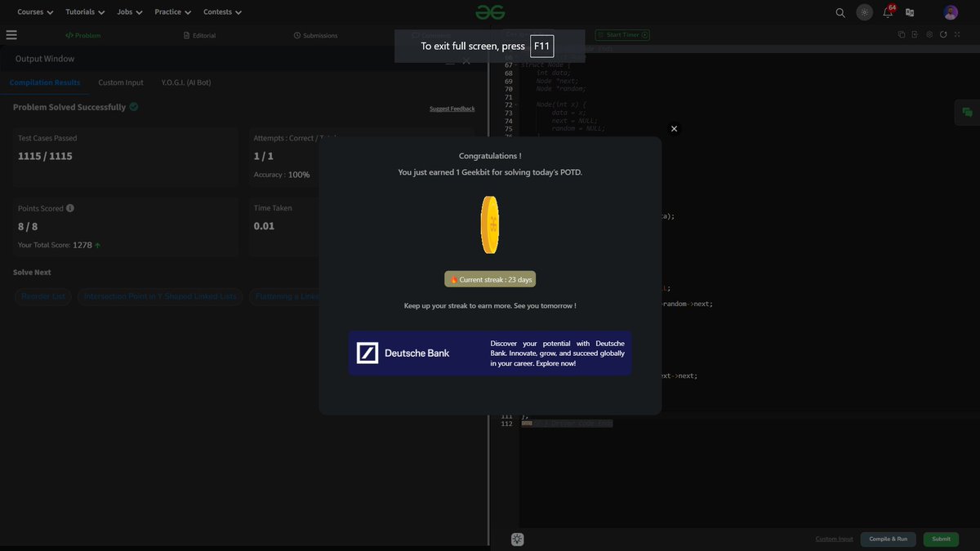Open the Y.O.G.I. (AI Bot) tab

[186, 82]
